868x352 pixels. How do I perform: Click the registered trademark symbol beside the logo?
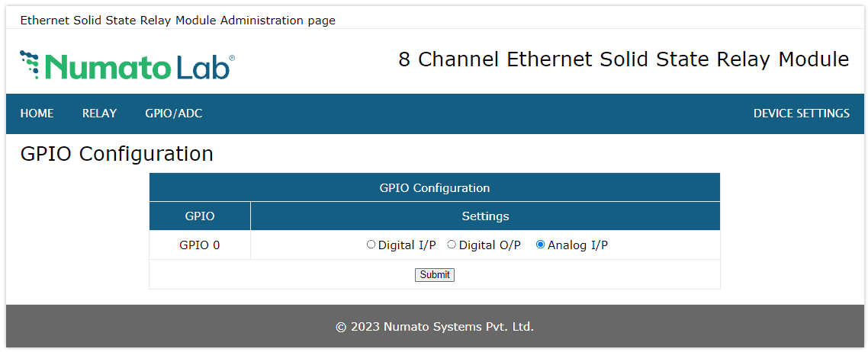[232, 58]
